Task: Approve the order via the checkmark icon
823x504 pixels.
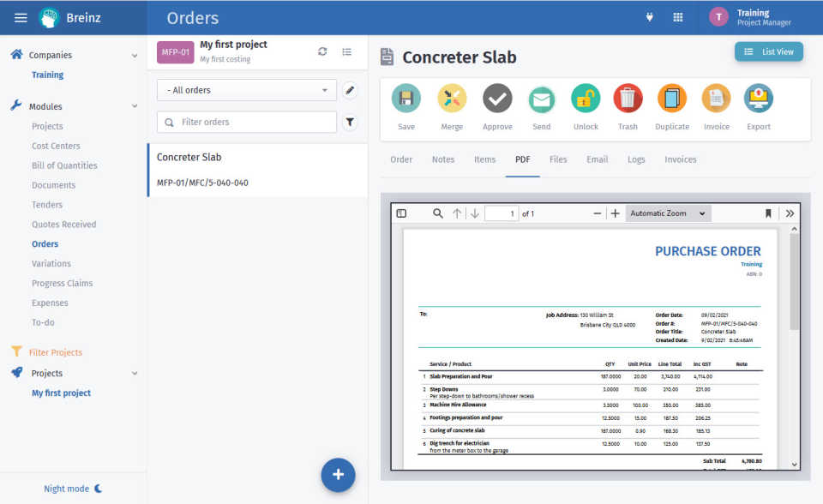Action: (x=497, y=99)
